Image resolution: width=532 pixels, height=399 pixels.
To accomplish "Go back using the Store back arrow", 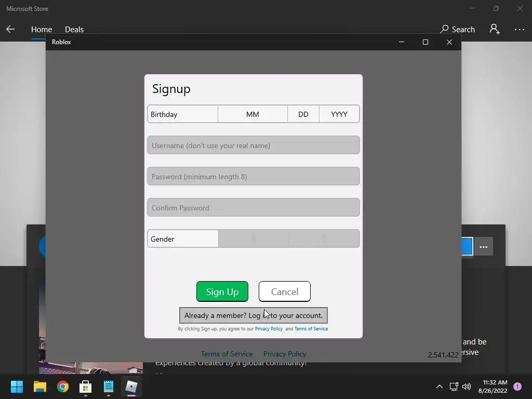I will coord(10,29).
